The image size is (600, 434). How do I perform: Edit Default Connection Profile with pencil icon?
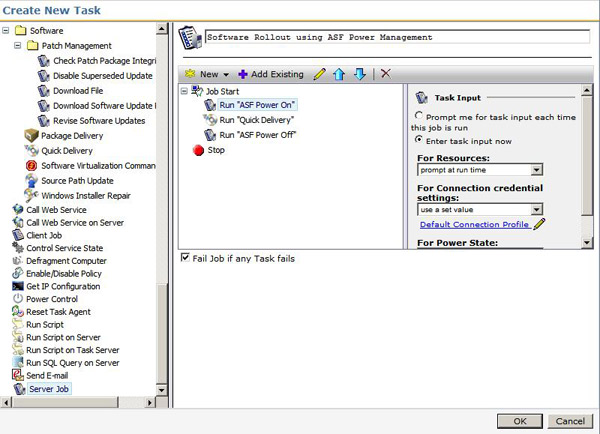point(539,224)
